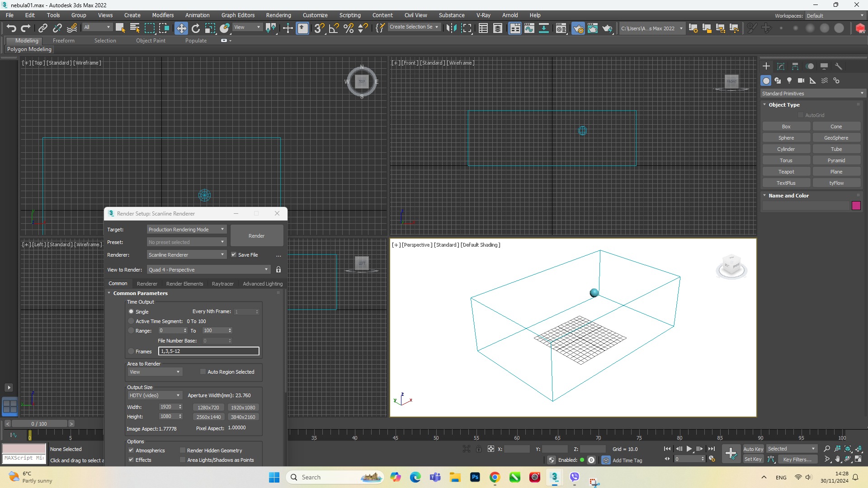
Task: Click the Undo arrow icon
Action: pyautogui.click(x=11, y=28)
